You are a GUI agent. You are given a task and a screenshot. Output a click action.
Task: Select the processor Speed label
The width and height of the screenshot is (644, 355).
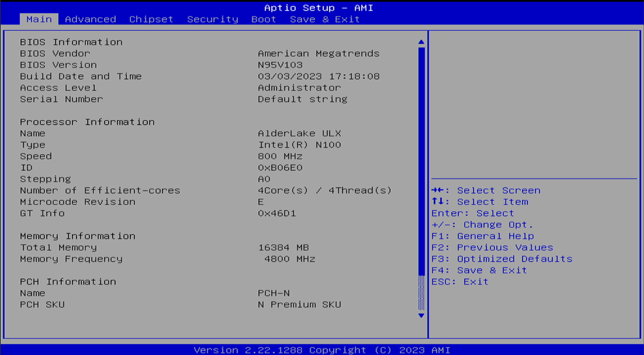[35, 156]
